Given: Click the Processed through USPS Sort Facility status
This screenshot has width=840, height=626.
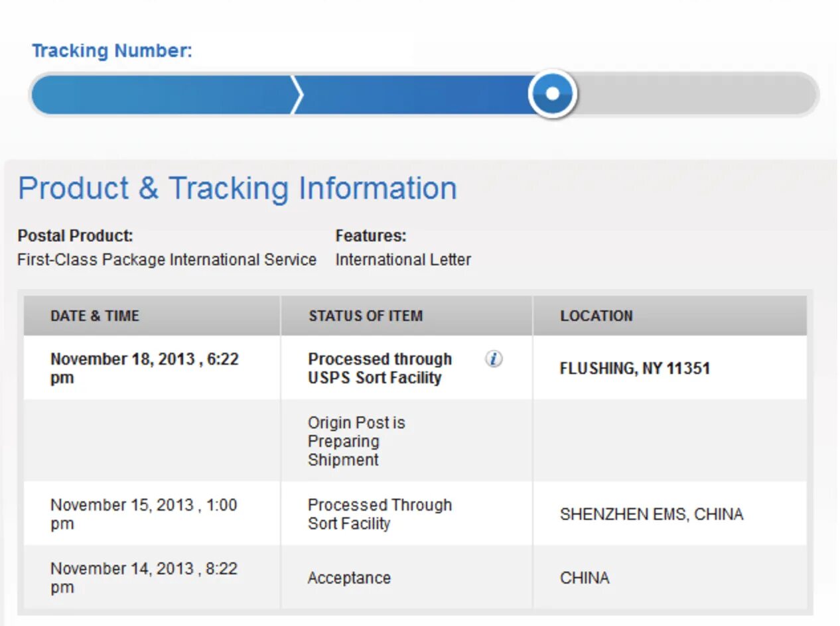Looking at the screenshot, I should [x=380, y=369].
